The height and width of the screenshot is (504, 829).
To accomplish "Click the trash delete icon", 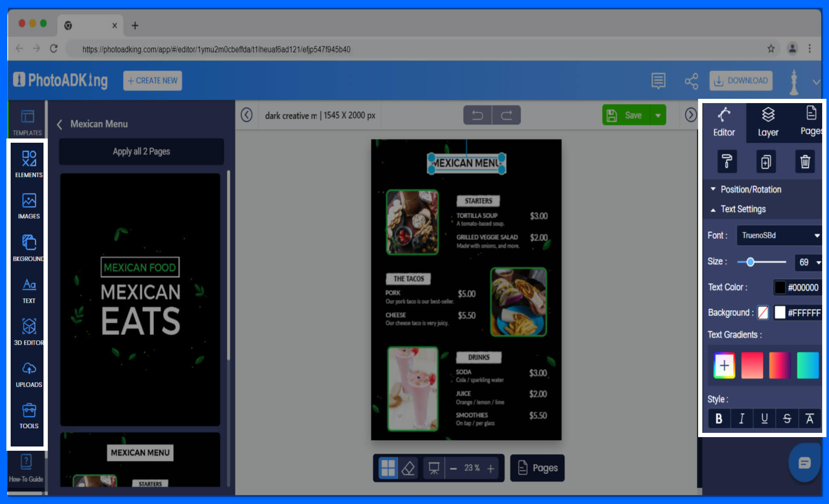I will pos(805,161).
